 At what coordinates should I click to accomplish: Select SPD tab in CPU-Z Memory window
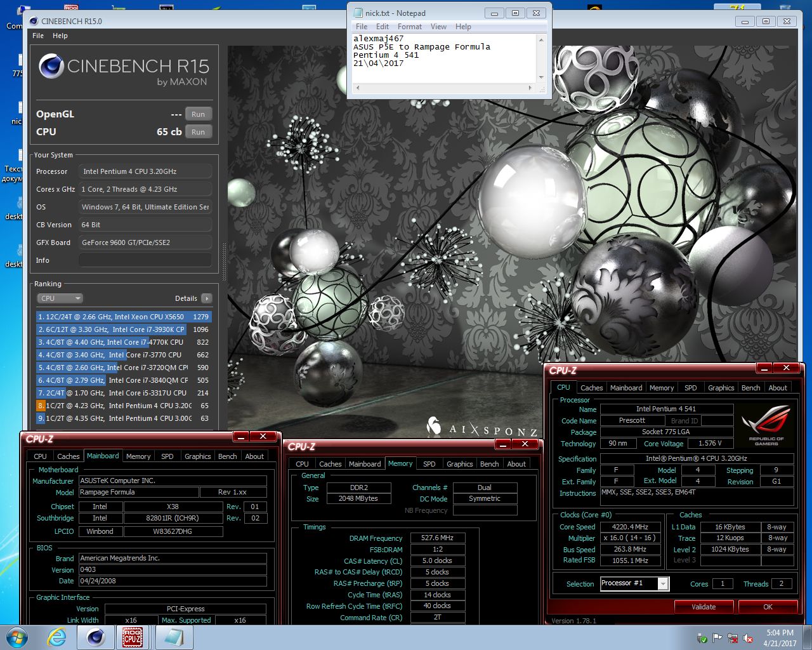click(x=429, y=464)
